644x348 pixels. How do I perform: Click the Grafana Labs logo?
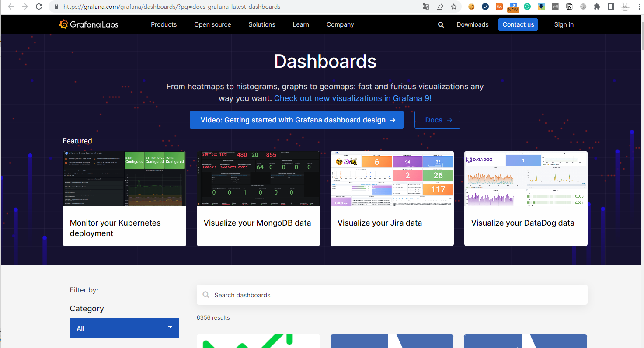(89, 24)
